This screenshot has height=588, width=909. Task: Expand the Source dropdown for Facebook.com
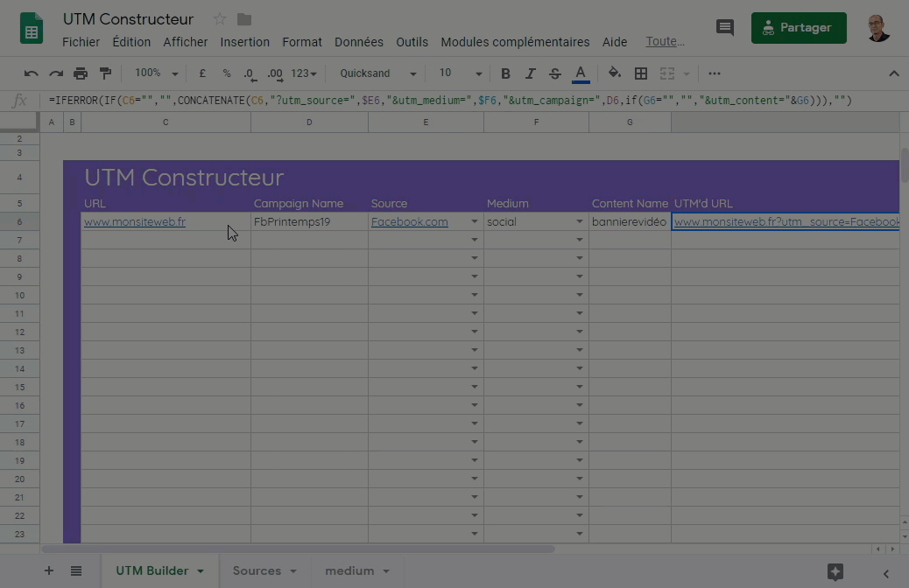coord(475,222)
